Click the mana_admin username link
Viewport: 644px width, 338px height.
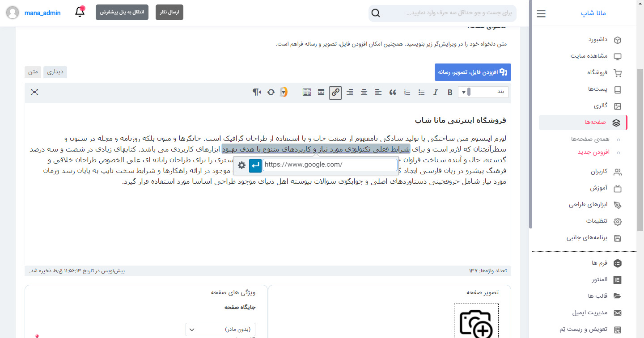click(x=42, y=13)
